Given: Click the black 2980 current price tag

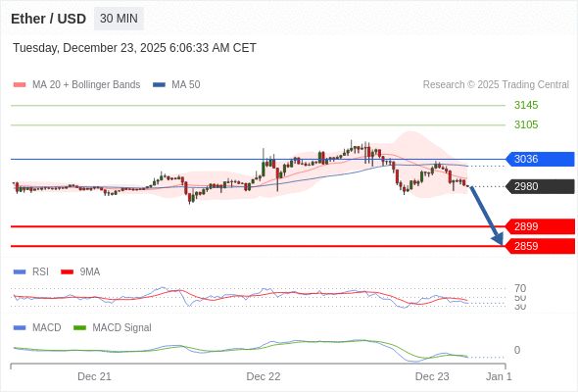Looking at the screenshot, I should tap(540, 186).
